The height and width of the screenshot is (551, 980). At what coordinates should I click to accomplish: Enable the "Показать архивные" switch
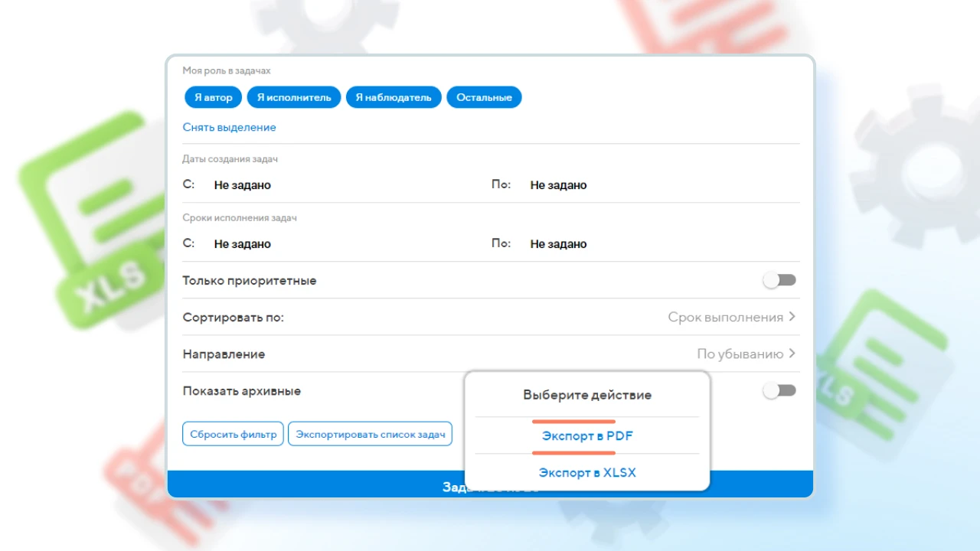[779, 390]
